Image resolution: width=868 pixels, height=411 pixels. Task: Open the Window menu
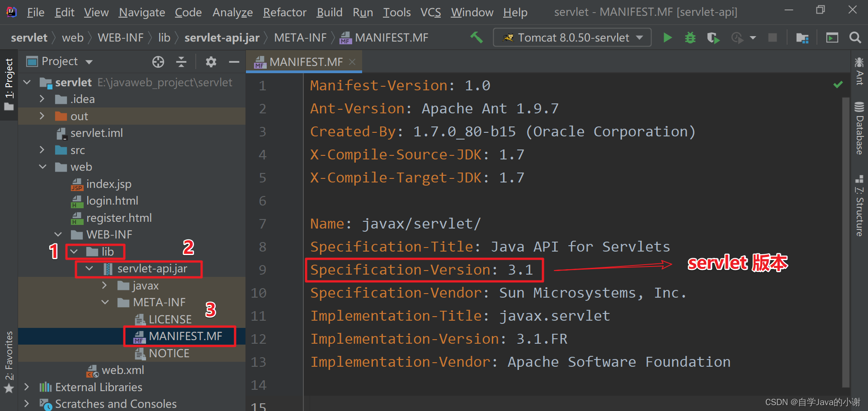(472, 12)
